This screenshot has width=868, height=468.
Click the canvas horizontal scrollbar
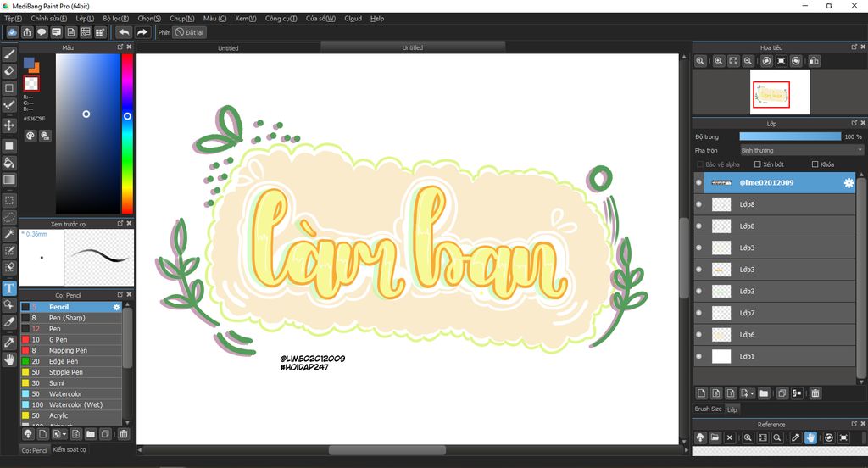[387, 450]
